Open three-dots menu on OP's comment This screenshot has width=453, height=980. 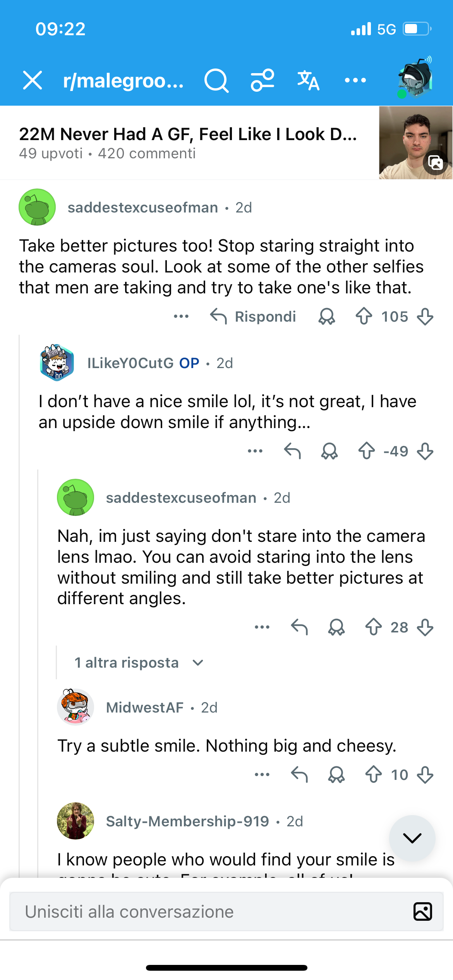point(255,451)
